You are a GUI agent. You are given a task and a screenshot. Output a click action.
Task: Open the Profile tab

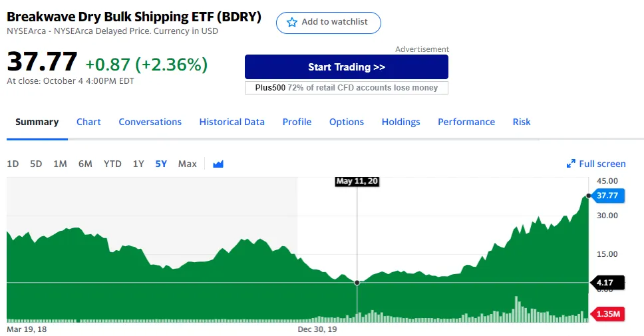tap(297, 122)
